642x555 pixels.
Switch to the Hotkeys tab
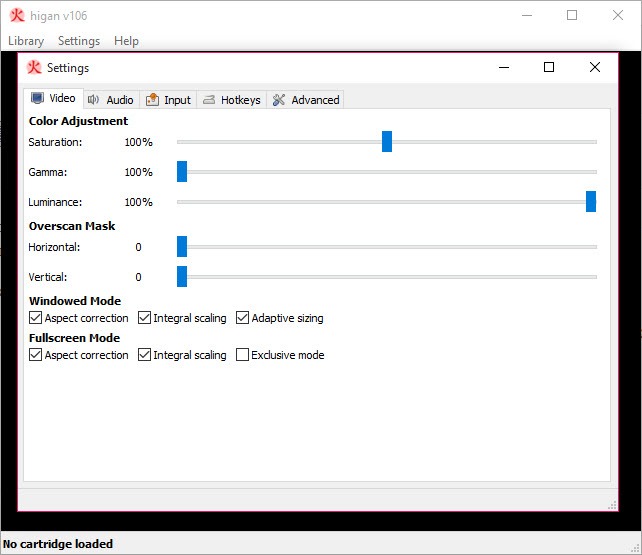pos(232,100)
